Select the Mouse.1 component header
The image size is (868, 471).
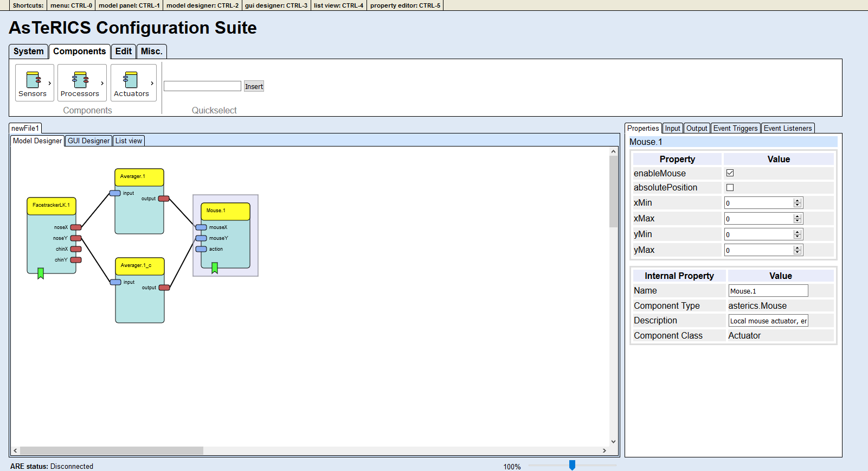pyautogui.click(x=226, y=211)
